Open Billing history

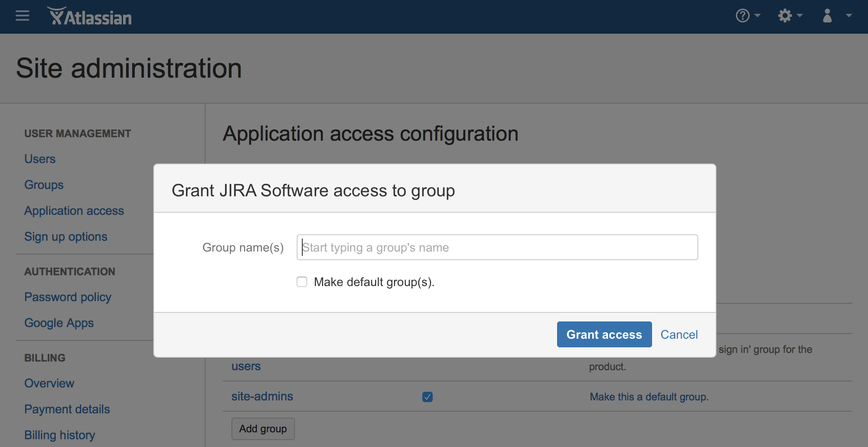click(x=60, y=435)
